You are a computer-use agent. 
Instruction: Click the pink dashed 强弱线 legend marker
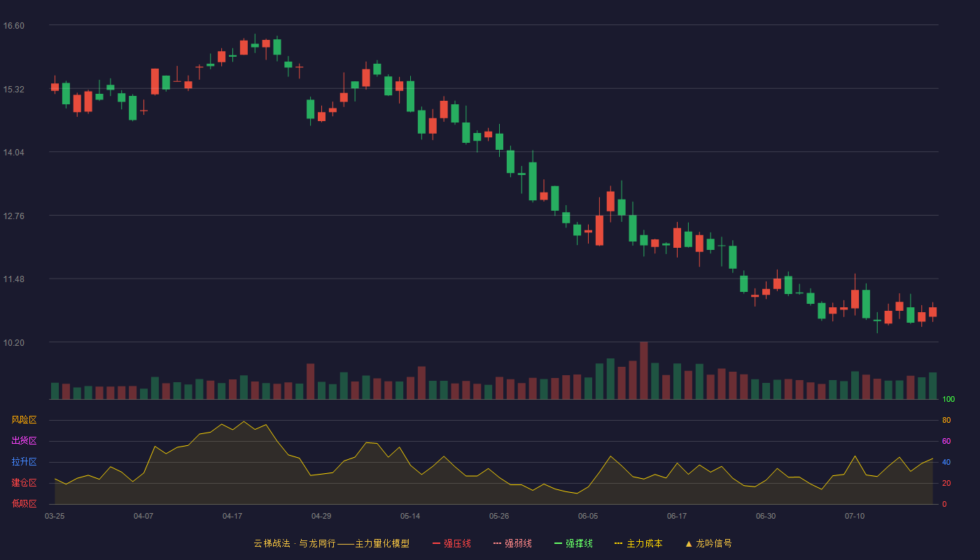click(498, 543)
